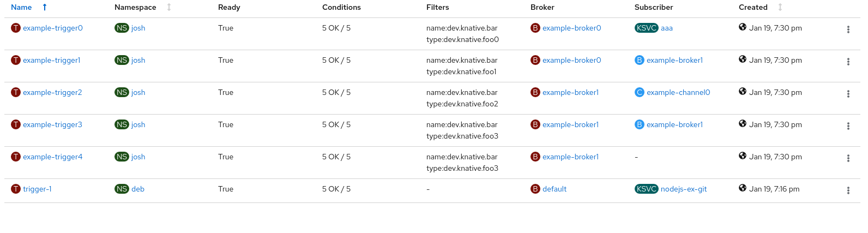Click the Name column header
This screenshot has height=233, width=868.
tap(21, 7)
